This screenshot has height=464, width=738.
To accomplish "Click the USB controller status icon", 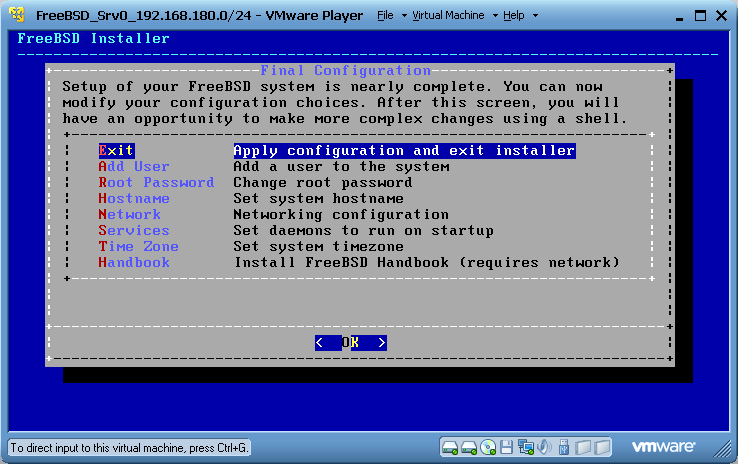I will pyautogui.click(x=564, y=447).
